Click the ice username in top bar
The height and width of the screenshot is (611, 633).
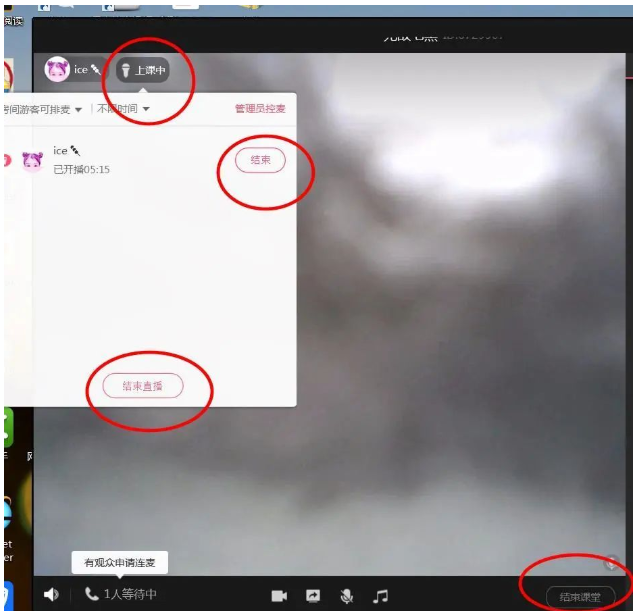click(81, 70)
